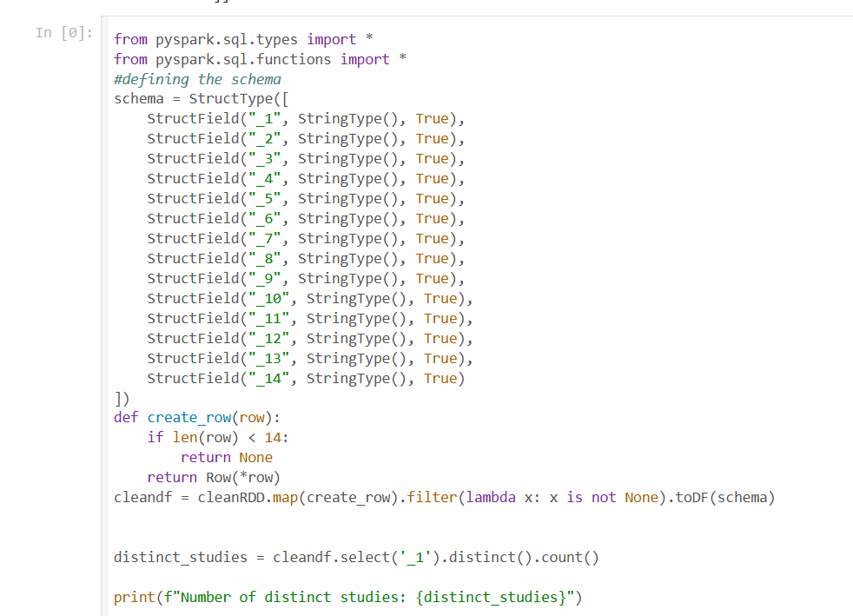The image size is (853, 616).
Task: Click the StructField "_8" line
Action: (x=306, y=259)
